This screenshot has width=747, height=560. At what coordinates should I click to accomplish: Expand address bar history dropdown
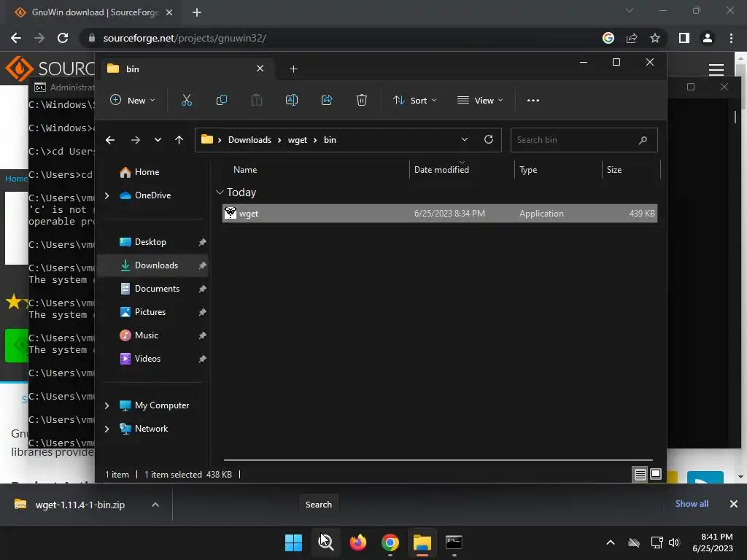pos(465,139)
